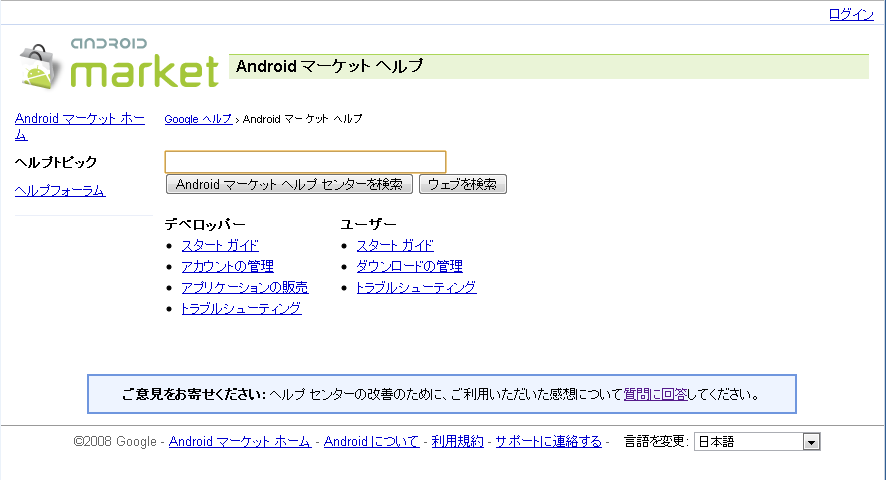This screenshot has width=886, height=480.
Task: Open the 利用規約 footer link
Action: pos(458,442)
